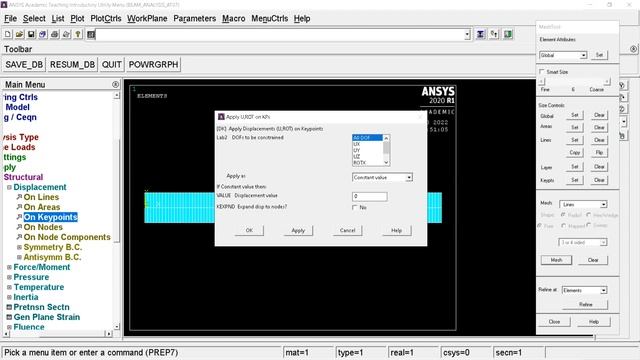Click Apply in the displacement dialog
This screenshot has width=640, height=360.
[x=298, y=230]
